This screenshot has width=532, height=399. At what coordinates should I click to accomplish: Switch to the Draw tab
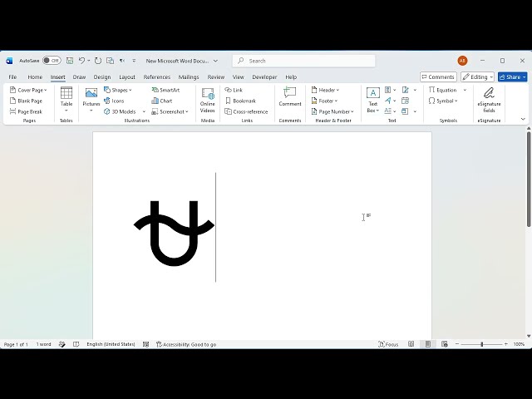point(79,77)
